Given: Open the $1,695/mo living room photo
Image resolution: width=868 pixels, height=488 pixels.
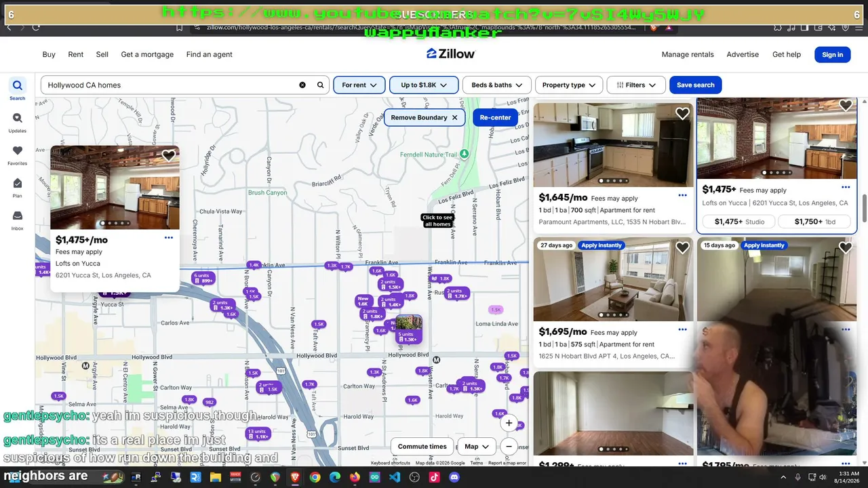Looking at the screenshot, I should click(613, 279).
